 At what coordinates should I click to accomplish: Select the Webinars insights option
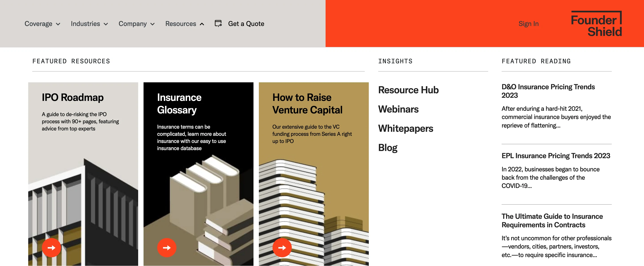398,109
